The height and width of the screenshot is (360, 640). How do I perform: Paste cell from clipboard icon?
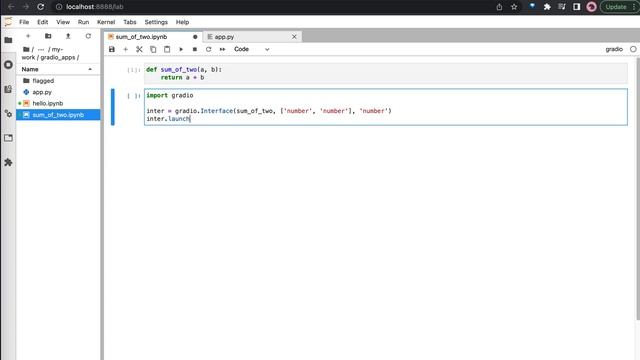pyautogui.click(x=167, y=49)
